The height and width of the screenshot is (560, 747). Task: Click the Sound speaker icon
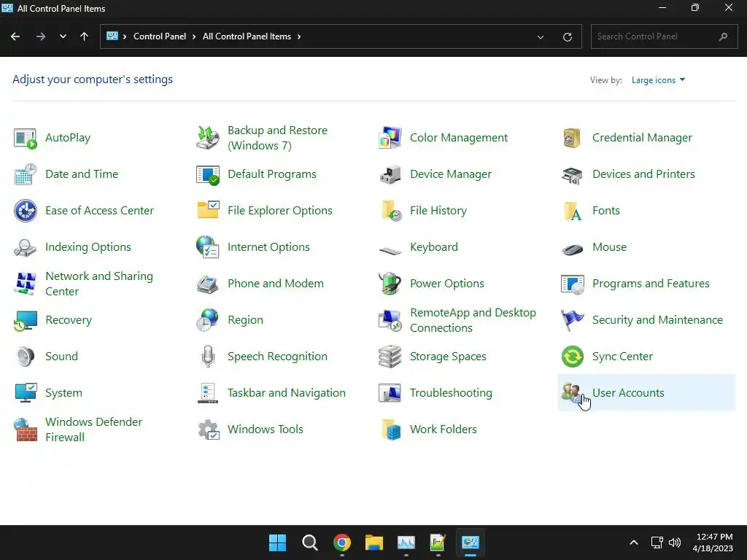26,357
